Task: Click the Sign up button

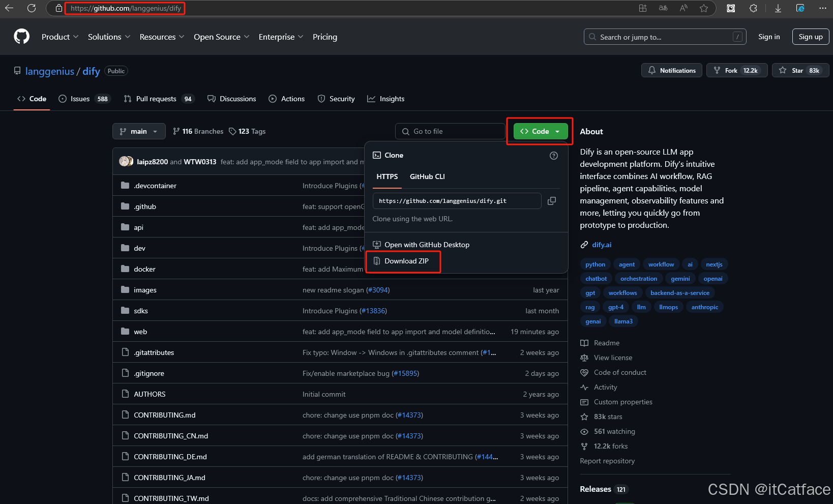Action: pos(811,37)
